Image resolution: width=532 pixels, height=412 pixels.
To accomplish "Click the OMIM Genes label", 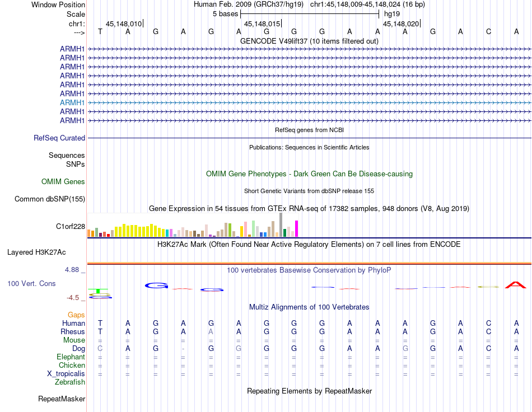I will point(63,181).
